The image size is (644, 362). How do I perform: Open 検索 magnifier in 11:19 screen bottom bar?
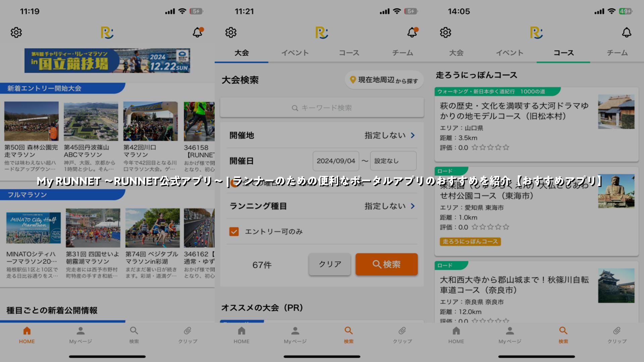click(134, 335)
